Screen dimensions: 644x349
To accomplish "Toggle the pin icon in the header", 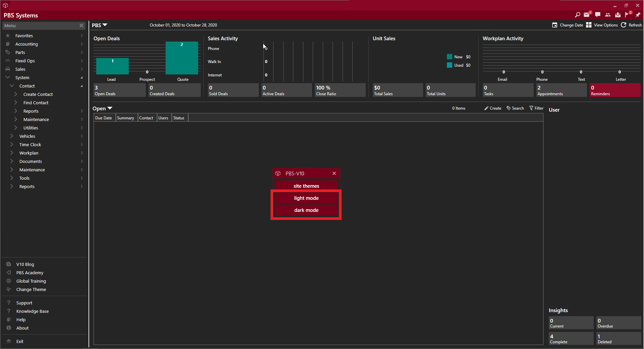I will tap(638, 15).
